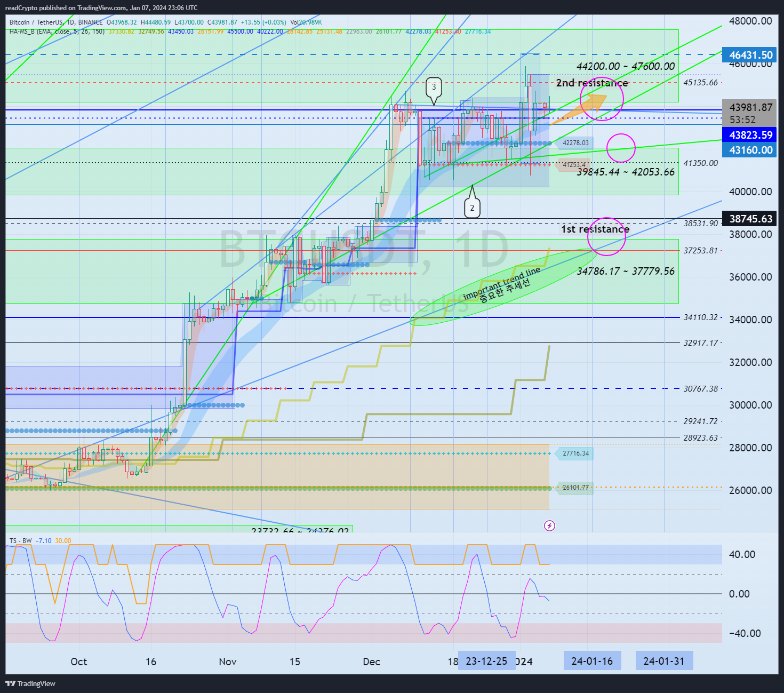This screenshot has height=693, width=784.
Task: Select the magenta circle at 1st resistance
Action: point(606,236)
